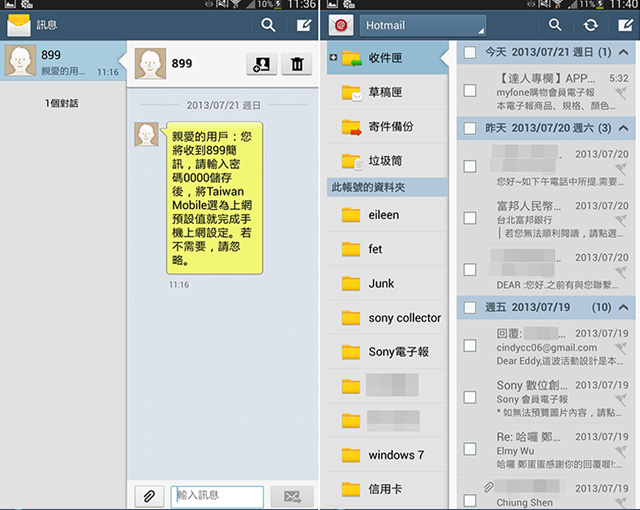
Task: Flag the Sony 會員電子報 email
Action: [x=621, y=399]
